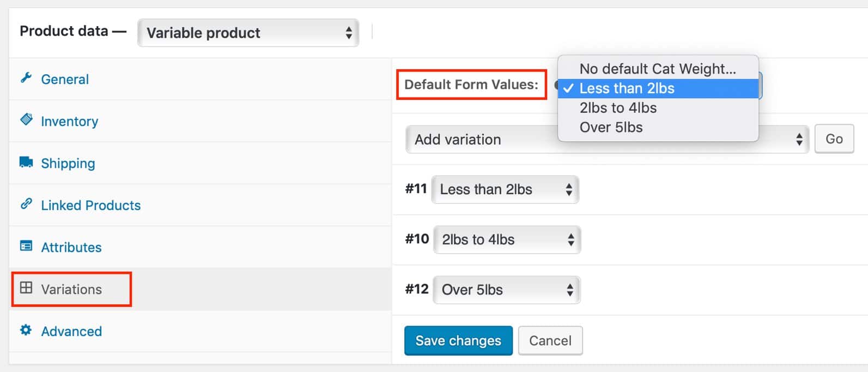Choose "No default Cat Weight..." option
The image size is (868, 372).
pyautogui.click(x=657, y=69)
